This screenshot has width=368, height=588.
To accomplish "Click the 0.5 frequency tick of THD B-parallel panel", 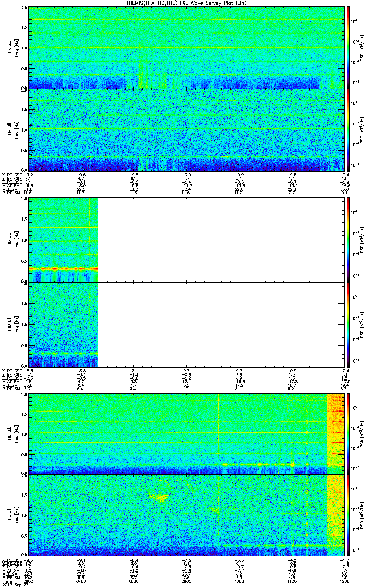I will point(25,346).
